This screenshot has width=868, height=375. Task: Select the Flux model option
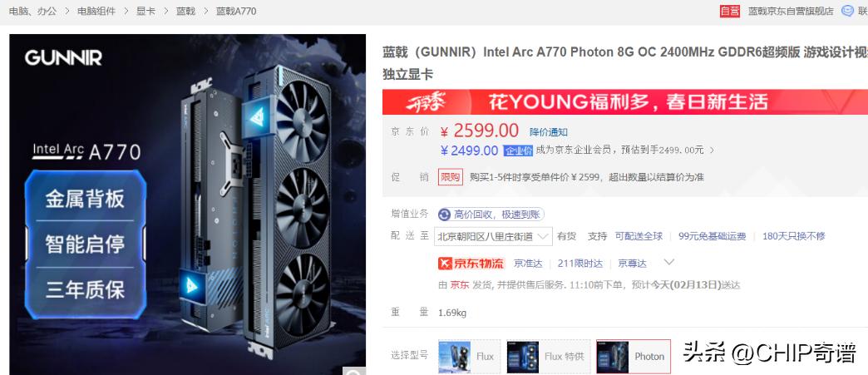470,356
